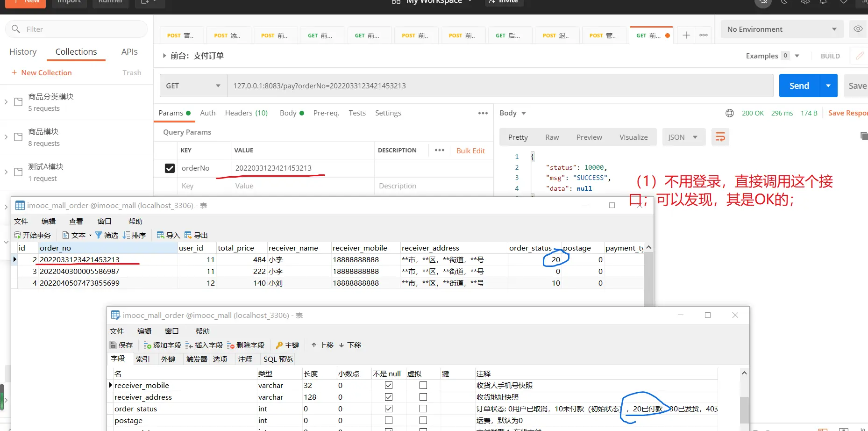This screenshot has height=431, width=868.
Task: Click the table designer vertical scrollbar
Action: click(x=744, y=407)
